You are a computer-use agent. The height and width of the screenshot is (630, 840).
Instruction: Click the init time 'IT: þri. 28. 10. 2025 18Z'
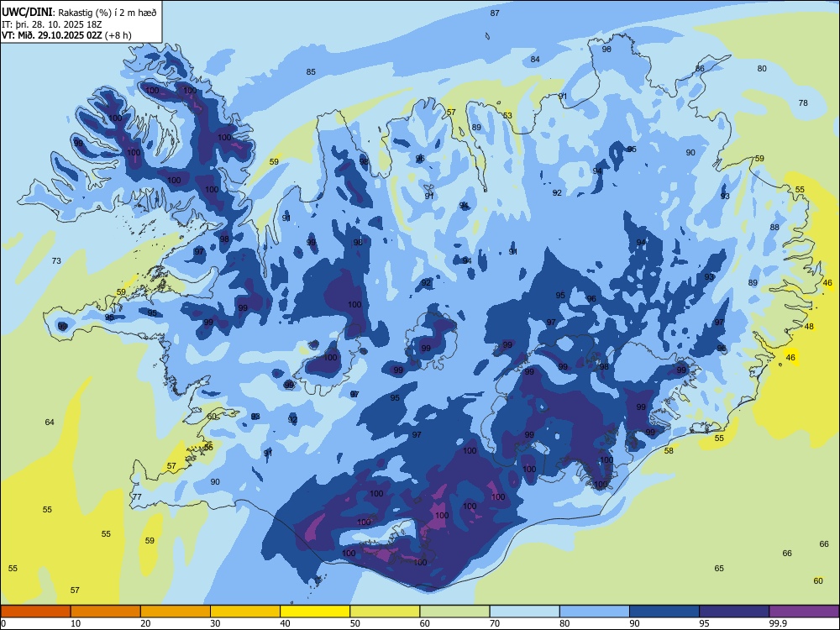tap(52, 24)
